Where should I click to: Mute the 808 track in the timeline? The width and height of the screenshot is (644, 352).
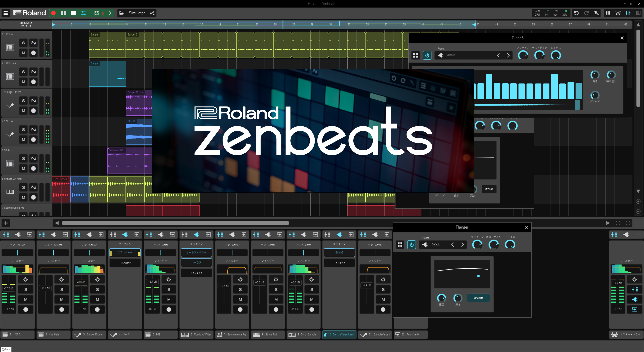pos(23,168)
